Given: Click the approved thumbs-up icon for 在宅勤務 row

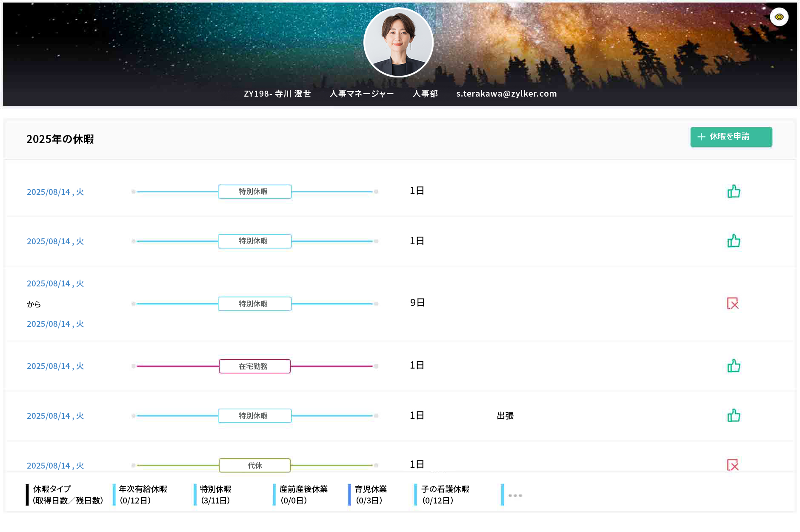Looking at the screenshot, I should click(x=733, y=366).
